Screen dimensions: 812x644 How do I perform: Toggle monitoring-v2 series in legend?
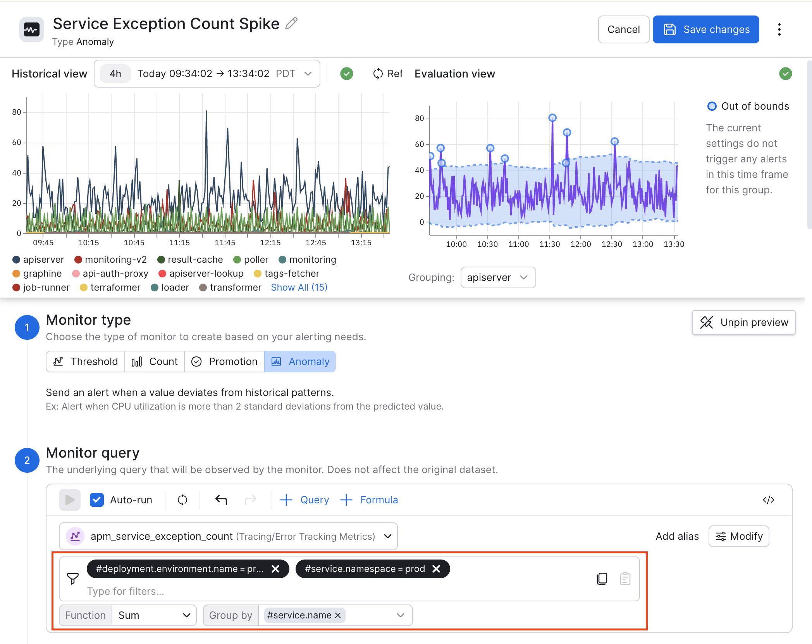point(111,260)
